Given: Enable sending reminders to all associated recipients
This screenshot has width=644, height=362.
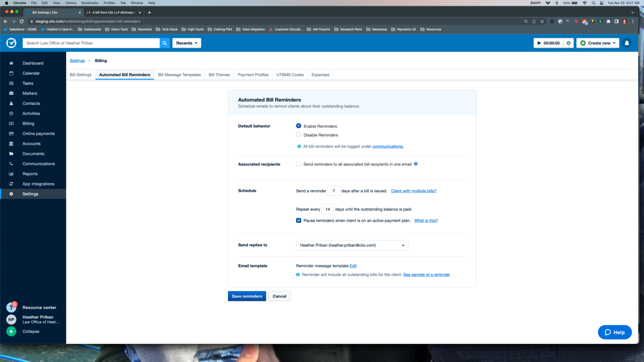Looking at the screenshot, I should [x=298, y=164].
